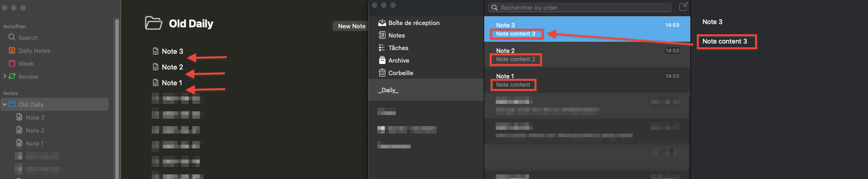Open Daily Notes calendar icon
The height and width of the screenshot is (179, 868).
coord(12,50)
